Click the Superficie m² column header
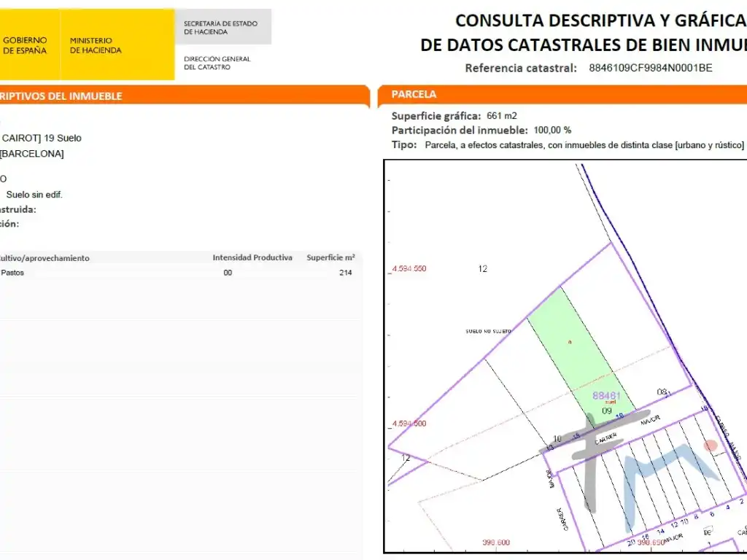This screenshot has width=747, height=560. [x=330, y=257]
